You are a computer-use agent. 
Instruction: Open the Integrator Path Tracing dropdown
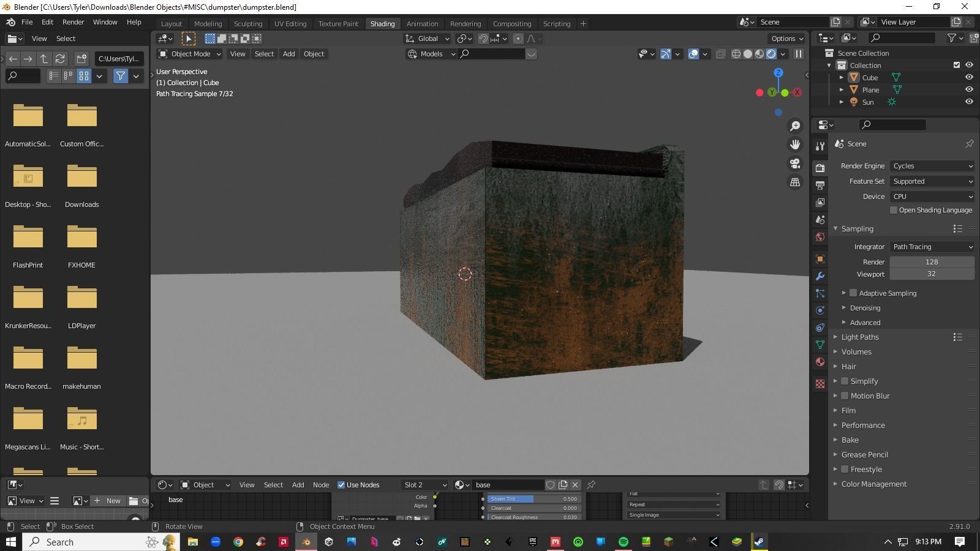click(932, 247)
